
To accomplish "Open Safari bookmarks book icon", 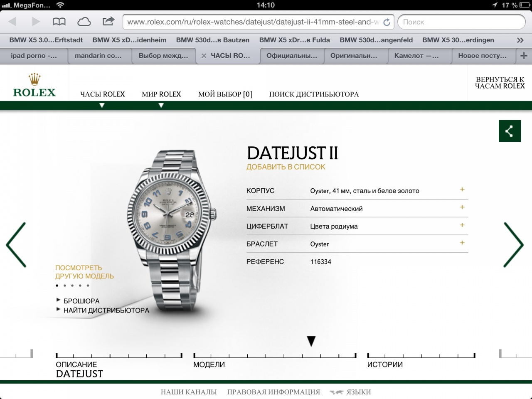I will click(x=59, y=22).
